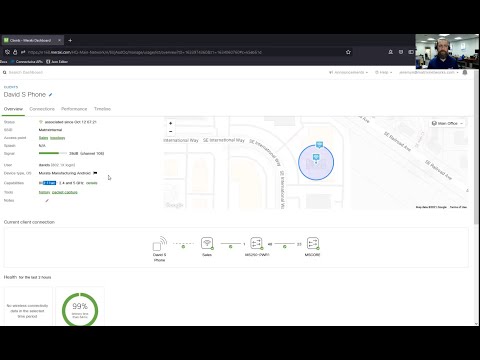Click the link status dot between Sales and MS250

230,247
